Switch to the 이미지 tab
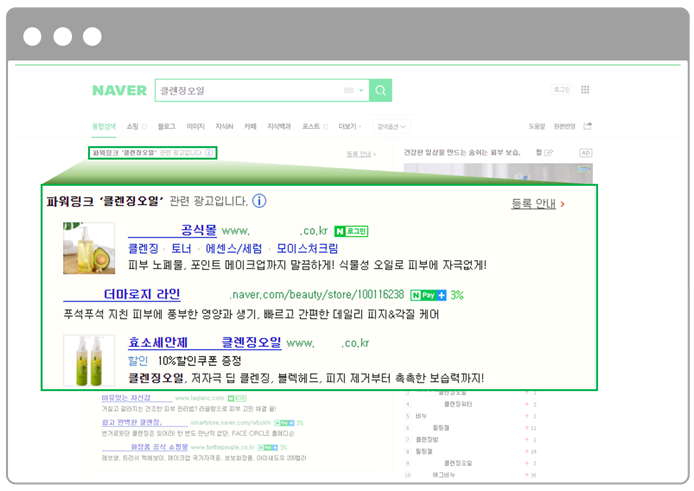 196,127
